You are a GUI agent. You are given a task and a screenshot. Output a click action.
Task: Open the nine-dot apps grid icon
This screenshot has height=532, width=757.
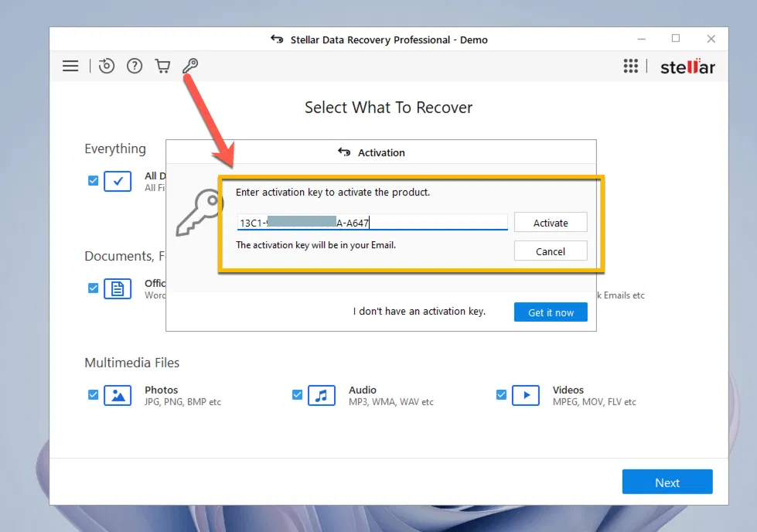tap(630, 66)
